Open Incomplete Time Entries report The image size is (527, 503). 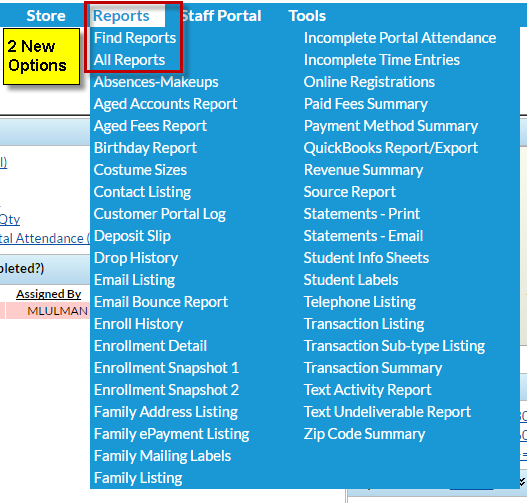382,60
